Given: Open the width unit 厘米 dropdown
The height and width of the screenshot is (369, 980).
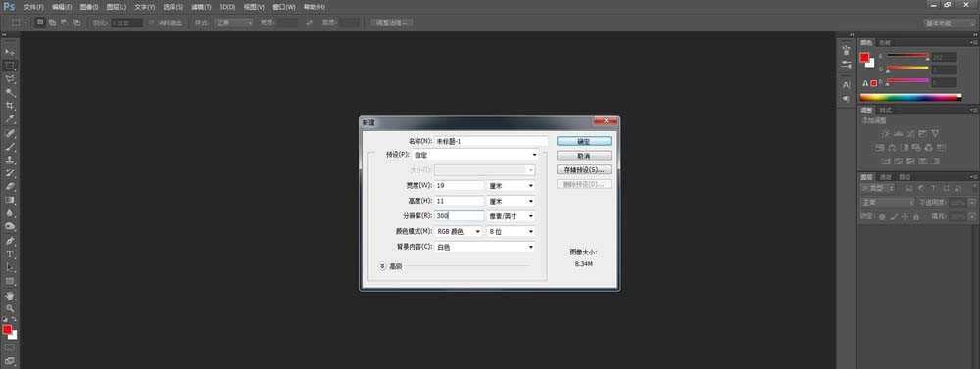Looking at the screenshot, I should click(x=512, y=185).
